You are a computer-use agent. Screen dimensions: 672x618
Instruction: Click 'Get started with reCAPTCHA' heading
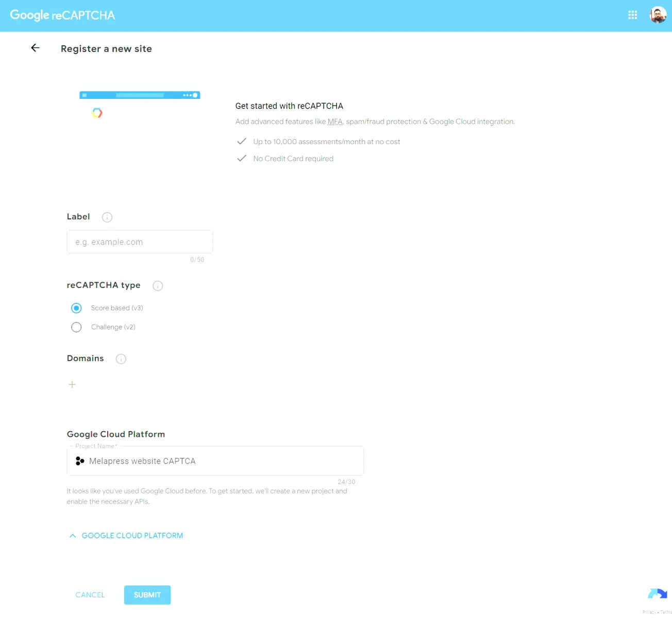click(x=289, y=106)
